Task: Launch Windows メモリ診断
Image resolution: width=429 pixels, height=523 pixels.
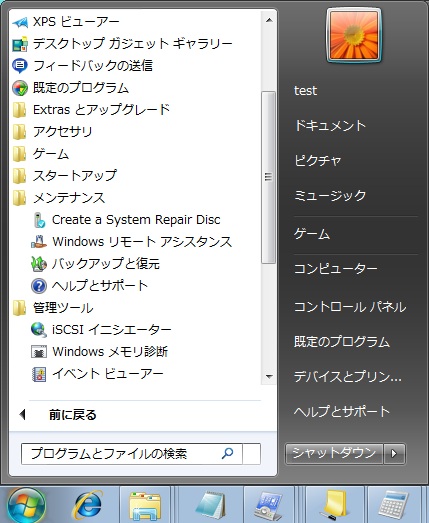Action: (x=100, y=352)
